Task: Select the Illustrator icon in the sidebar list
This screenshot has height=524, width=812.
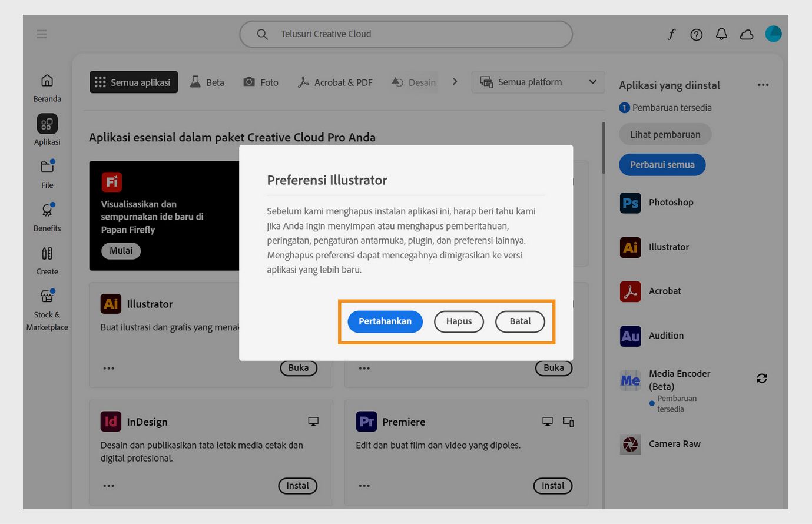Action: click(631, 247)
